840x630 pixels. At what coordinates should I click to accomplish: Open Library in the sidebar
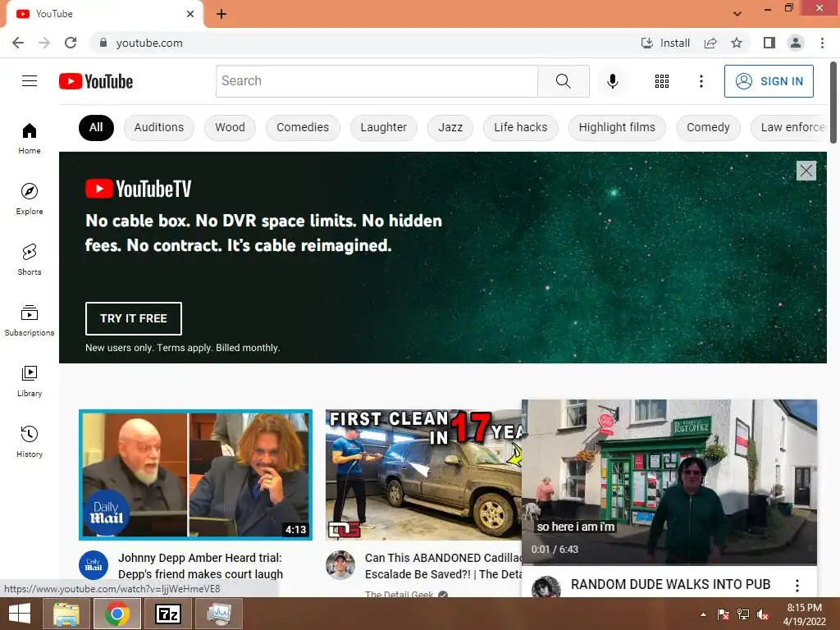(30, 381)
